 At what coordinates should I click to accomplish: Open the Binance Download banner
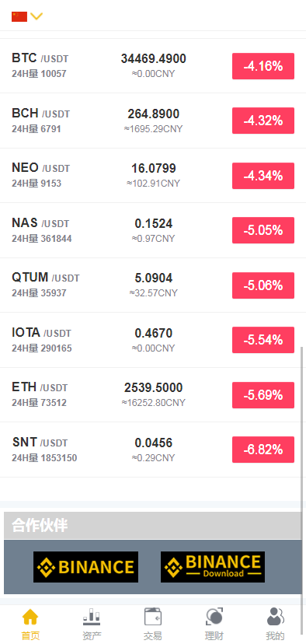tap(213, 567)
